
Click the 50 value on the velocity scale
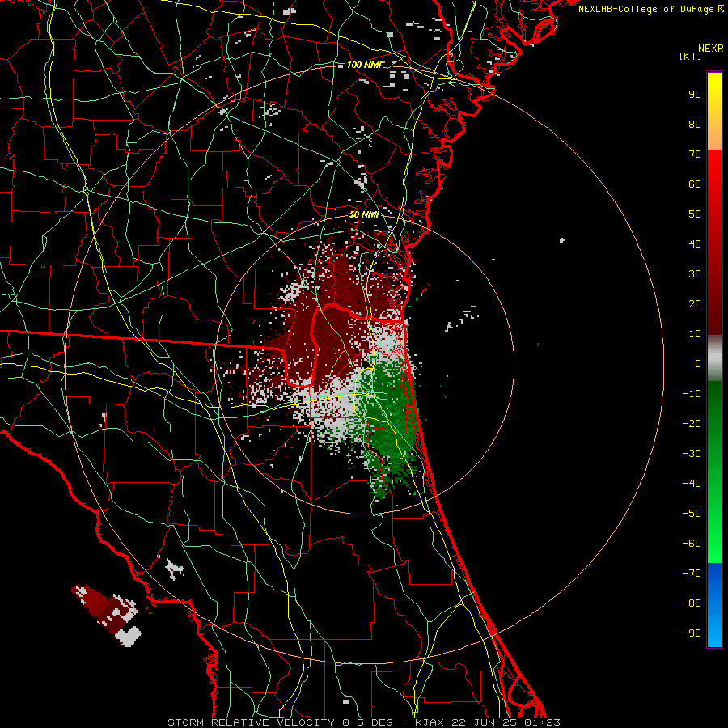(x=695, y=214)
